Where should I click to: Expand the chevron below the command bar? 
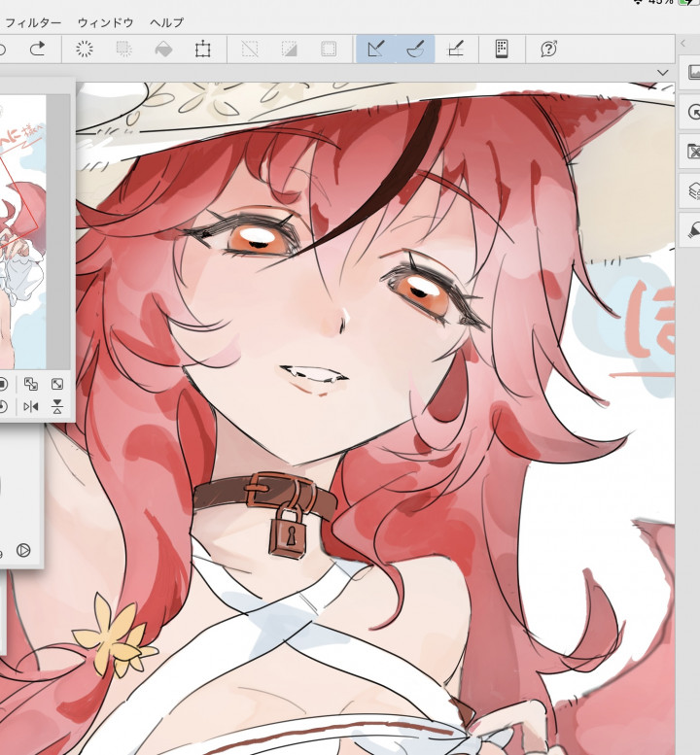pyautogui.click(x=663, y=73)
